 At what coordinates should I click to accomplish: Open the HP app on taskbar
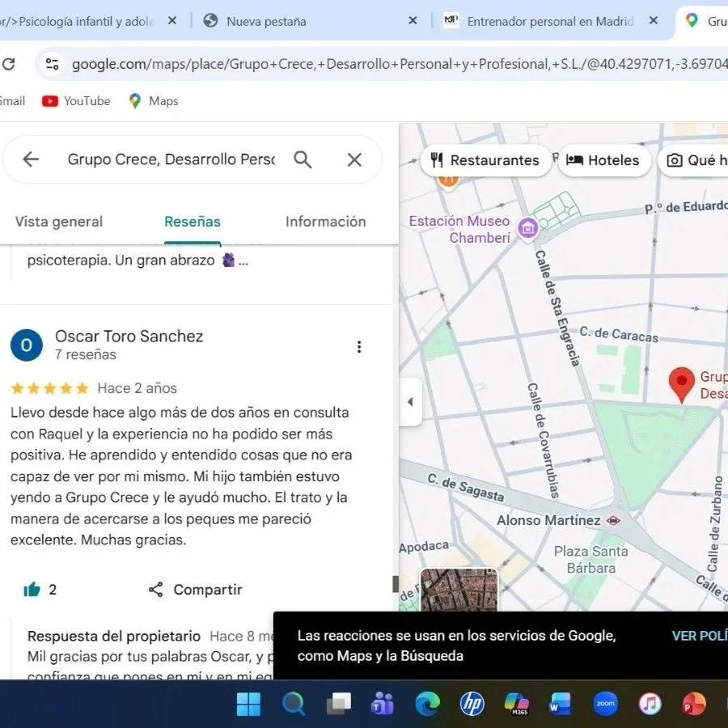[472, 705]
